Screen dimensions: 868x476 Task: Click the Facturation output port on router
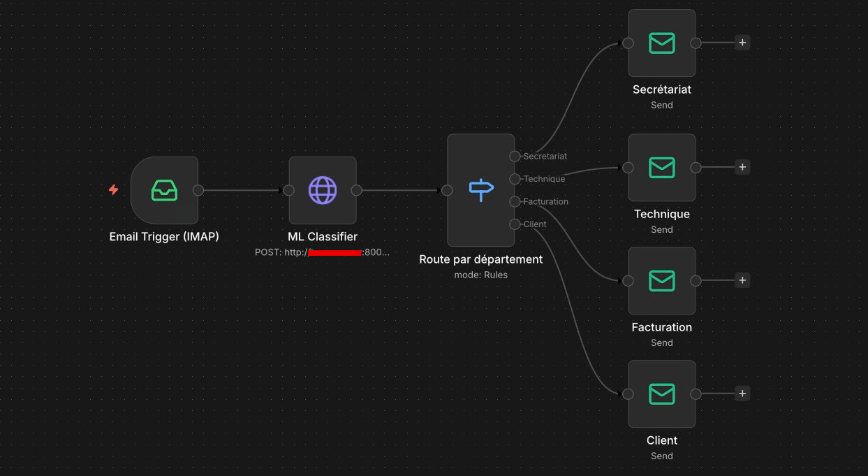(x=515, y=201)
